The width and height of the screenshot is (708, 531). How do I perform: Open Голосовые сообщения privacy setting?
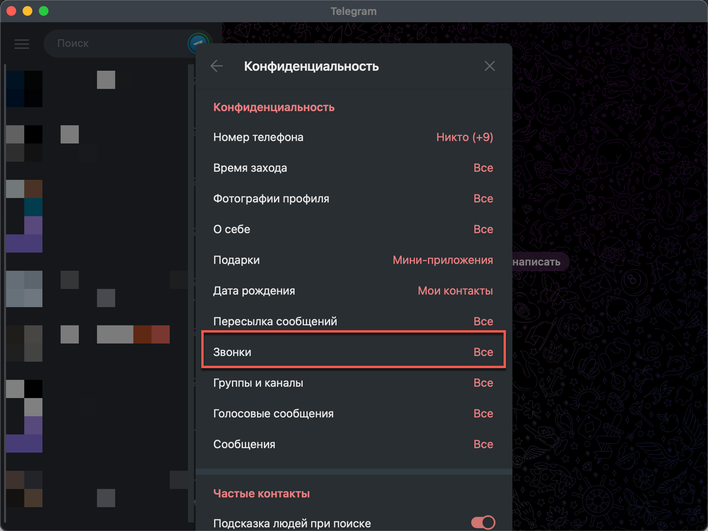pyautogui.click(x=354, y=414)
